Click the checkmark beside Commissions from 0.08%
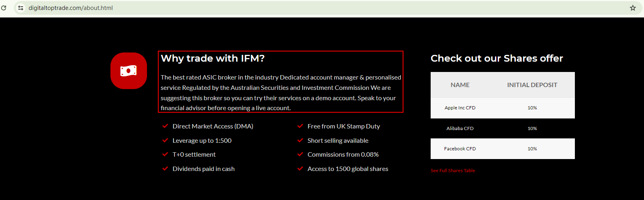 tap(300, 154)
